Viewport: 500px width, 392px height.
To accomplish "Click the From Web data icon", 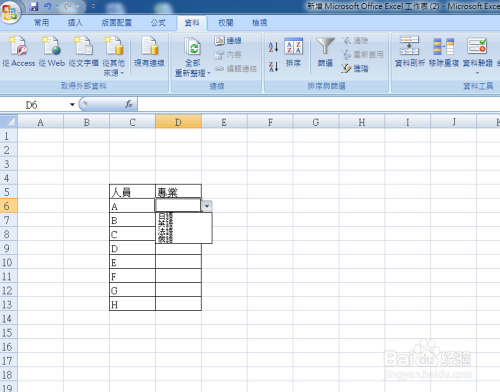I will [x=51, y=45].
